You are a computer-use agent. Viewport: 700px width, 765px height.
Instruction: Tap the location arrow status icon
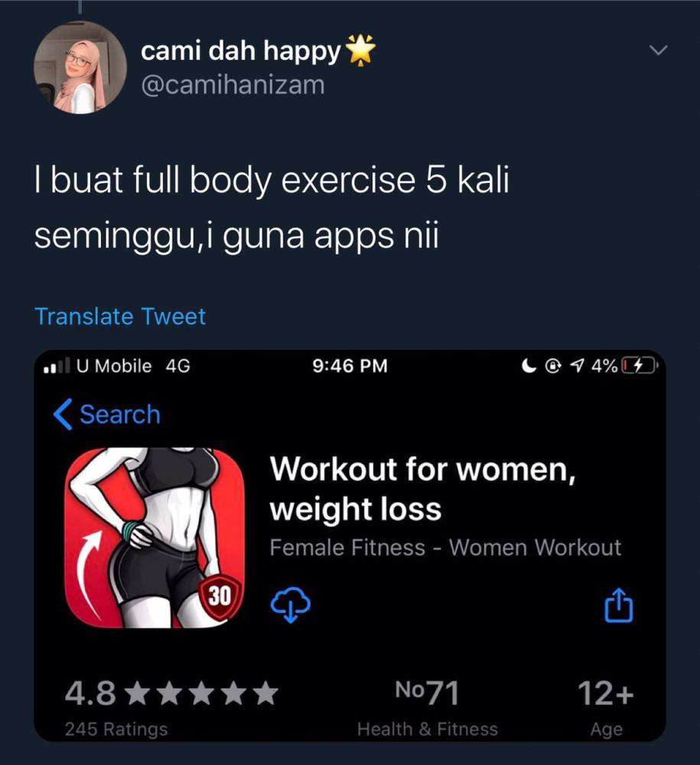pyautogui.click(x=577, y=365)
